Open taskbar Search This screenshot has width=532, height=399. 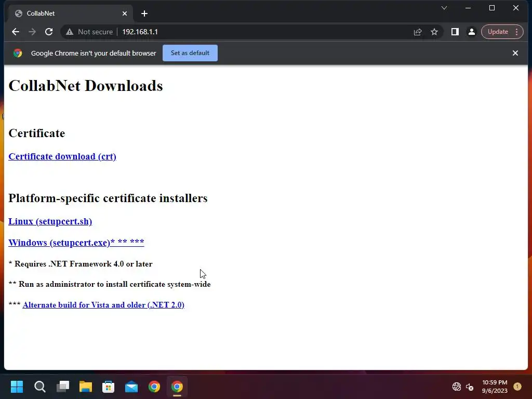coord(39,387)
